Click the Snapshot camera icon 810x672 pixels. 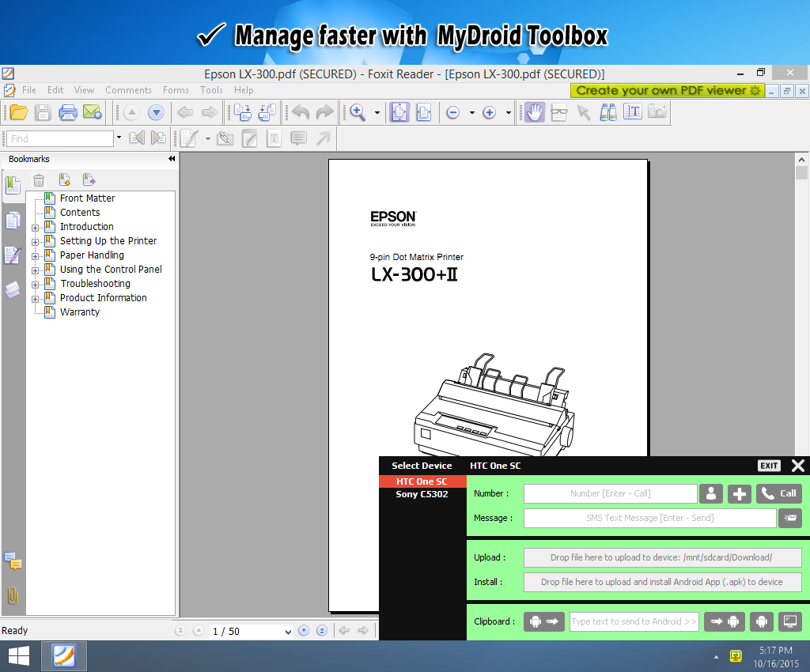point(657,112)
